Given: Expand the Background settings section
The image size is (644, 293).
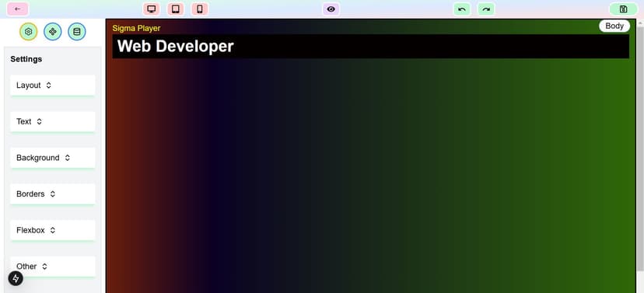Looking at the screenshot, I should pos(53,158).
